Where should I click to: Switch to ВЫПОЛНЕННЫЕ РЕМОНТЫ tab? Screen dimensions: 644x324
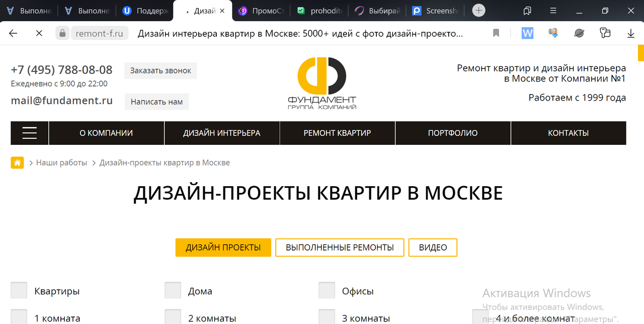(x=340, y=248)
